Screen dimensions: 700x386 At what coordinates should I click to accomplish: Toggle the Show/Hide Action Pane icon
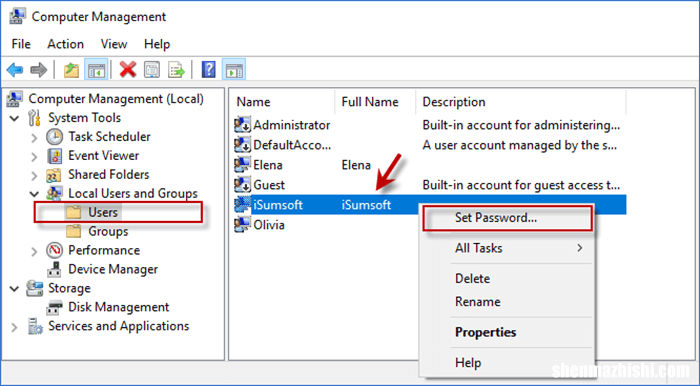[234, 70]
